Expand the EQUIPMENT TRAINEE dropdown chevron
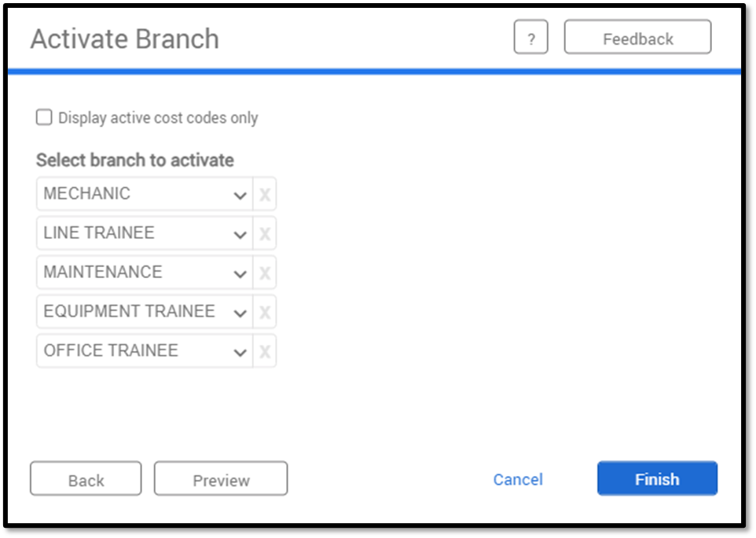 (x=240, y=311)
